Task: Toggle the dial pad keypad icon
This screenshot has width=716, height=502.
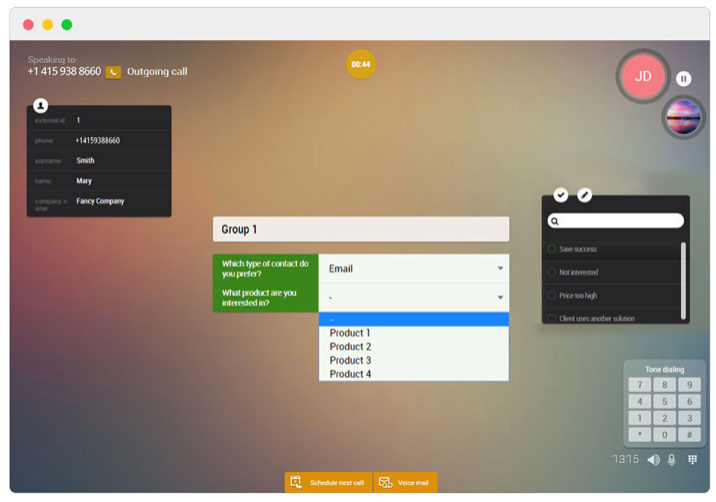Action: coord(692,459)
